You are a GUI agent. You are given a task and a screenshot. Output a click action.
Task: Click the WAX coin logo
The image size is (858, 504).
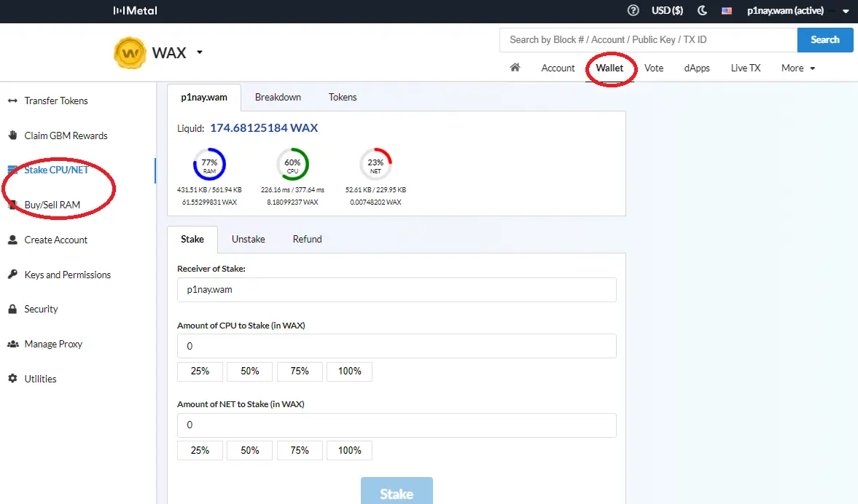[x=130, y=53]
